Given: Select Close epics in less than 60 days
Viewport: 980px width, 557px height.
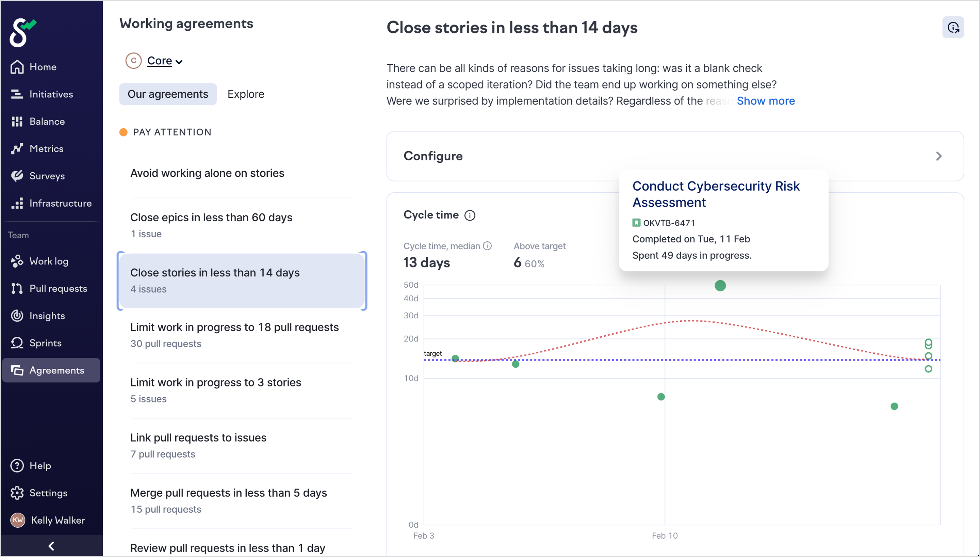Looking at the screenshot, I should [211, 217].
